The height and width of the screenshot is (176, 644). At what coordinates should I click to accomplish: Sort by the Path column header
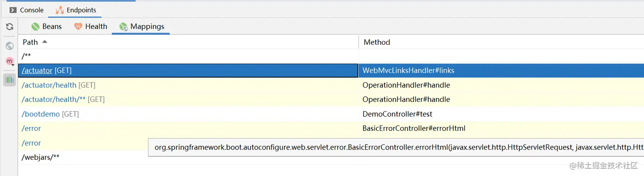pos(30,42)
